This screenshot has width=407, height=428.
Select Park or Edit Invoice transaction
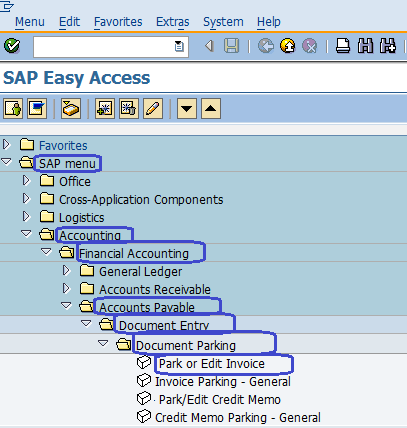click(212, 364)
